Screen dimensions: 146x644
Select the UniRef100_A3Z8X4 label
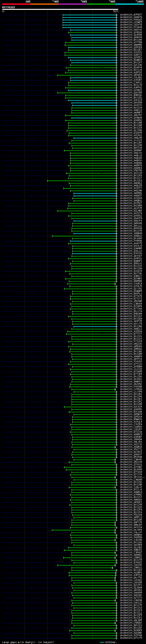pos(131,331)
